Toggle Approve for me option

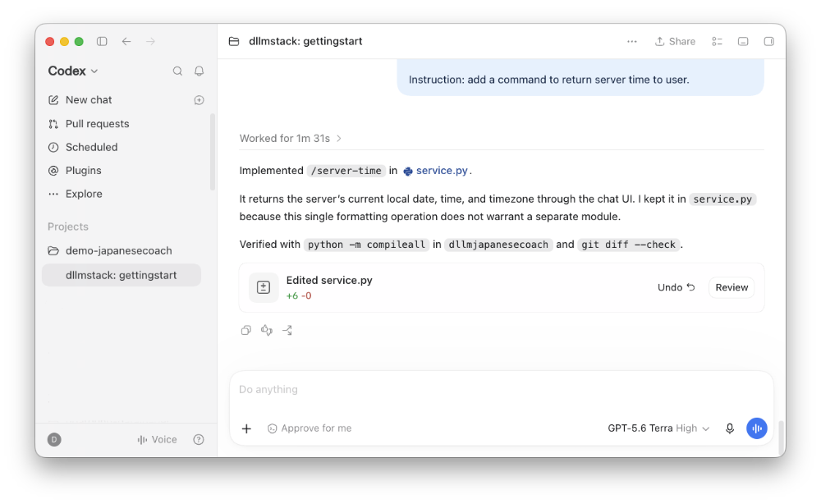click(x=310, y=428)
